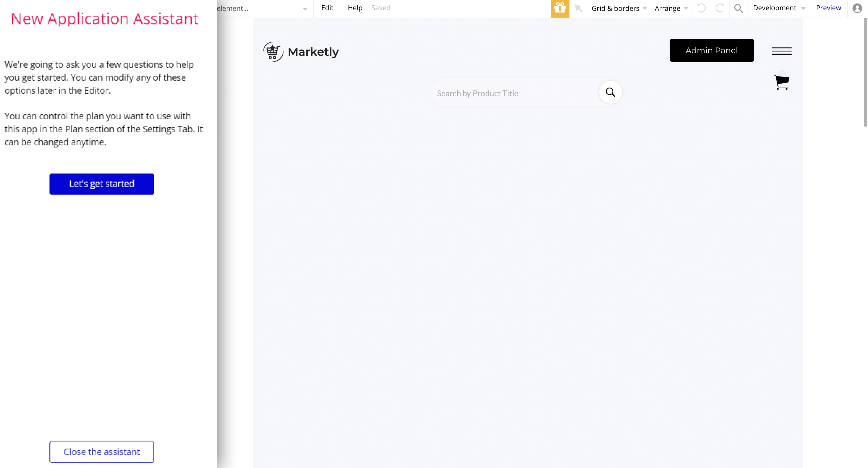This screenshot has width=868, height=468.
Task: Open the hamburger menu icon
Action: pos(781,51)
